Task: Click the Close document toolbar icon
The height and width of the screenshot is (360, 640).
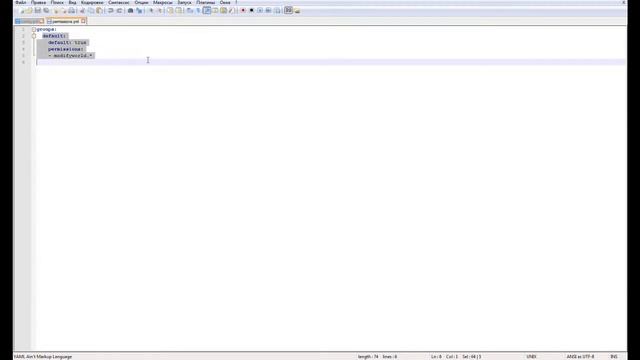Action: 56,11
